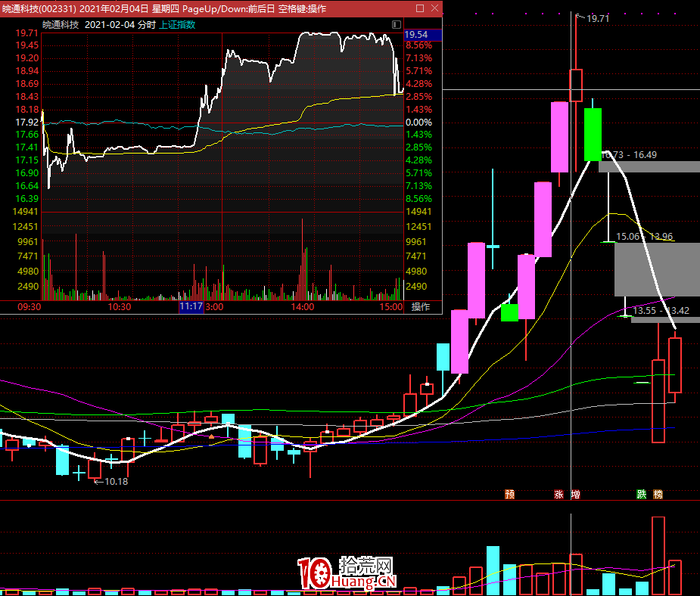Viewport: 700px width, 596px height.
Task: Click the 榜 event marker icon
Action: point(658,495)
